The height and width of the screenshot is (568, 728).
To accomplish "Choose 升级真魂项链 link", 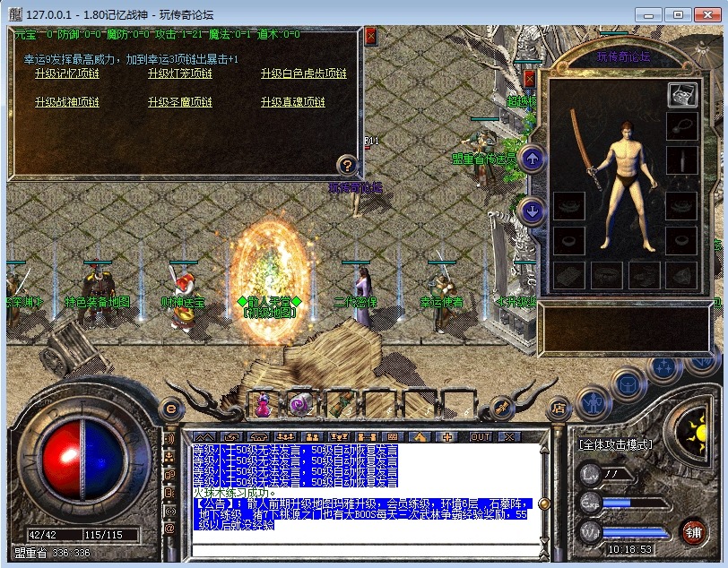I will [292, 101].
